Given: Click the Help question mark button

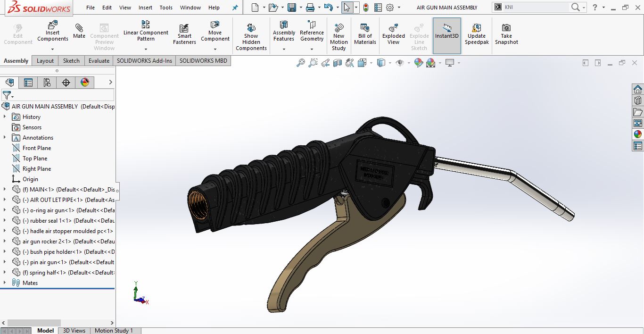Looking at the screenshot, I should click(x=595, y=7).
